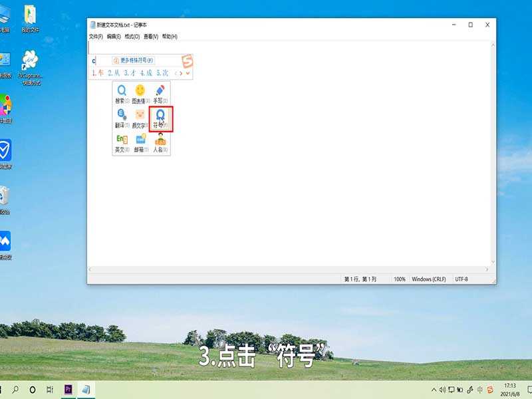The height and width of the screenshot is (399, 532).
Task: Click the highlighted 符号 symbol icon
Action: (160, 116)
